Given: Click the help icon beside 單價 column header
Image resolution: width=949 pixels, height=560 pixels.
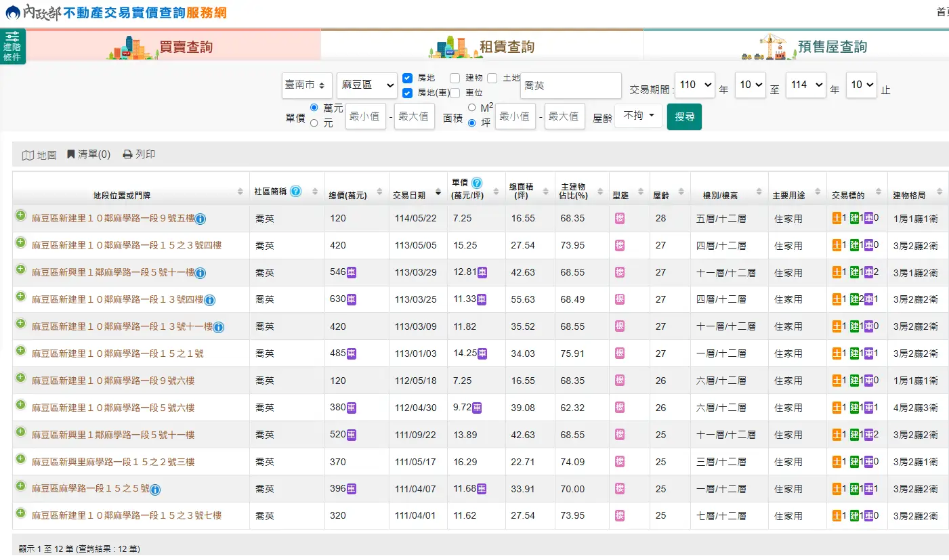Looking at the screenshot, I should coord(477,183).
